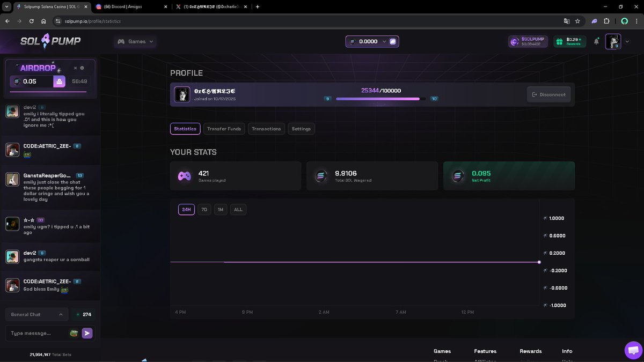Switch to the X 0xcharlie tab
This screenshot has width=644, height=362.
(213, 6)
